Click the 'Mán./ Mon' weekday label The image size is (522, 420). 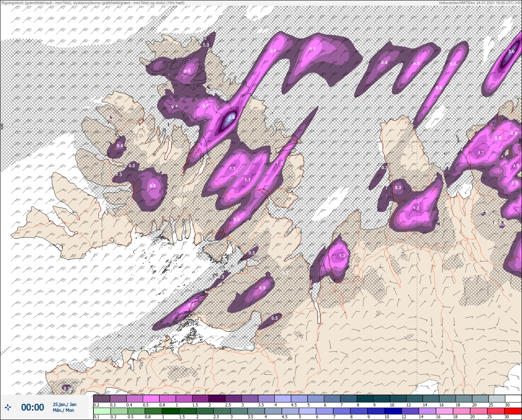[63, 410]
